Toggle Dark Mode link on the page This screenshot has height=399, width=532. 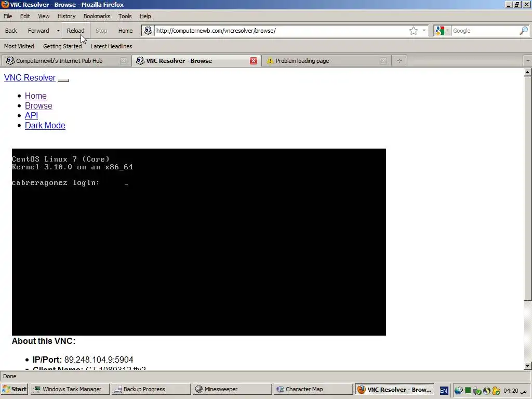coord(45,126)
